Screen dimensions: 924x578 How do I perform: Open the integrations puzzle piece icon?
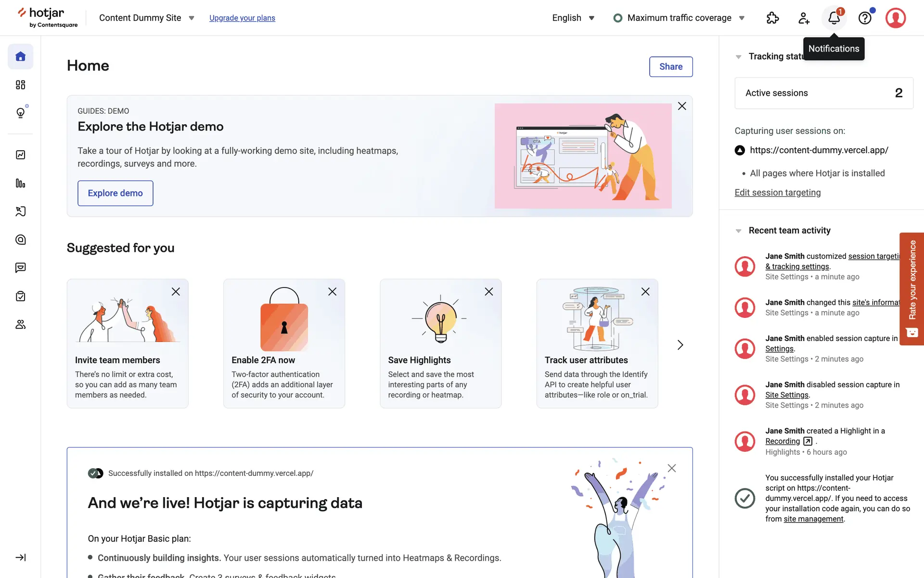tap(772, 18)
